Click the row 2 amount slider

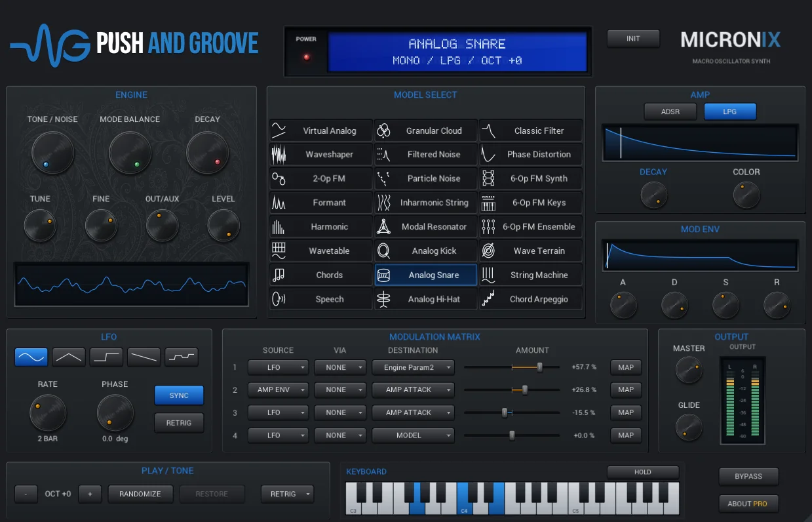(x=512, y=390)
